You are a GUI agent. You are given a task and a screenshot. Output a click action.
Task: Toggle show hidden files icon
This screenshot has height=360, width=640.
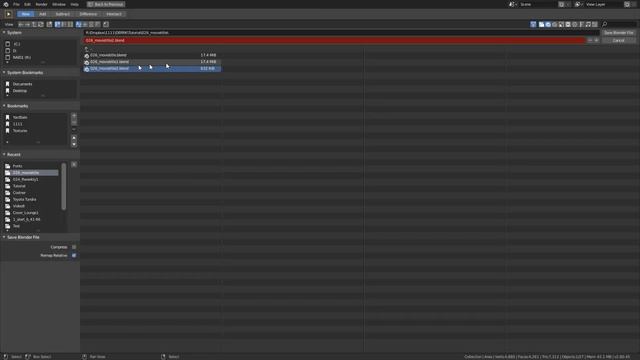(x=106, y=24)
